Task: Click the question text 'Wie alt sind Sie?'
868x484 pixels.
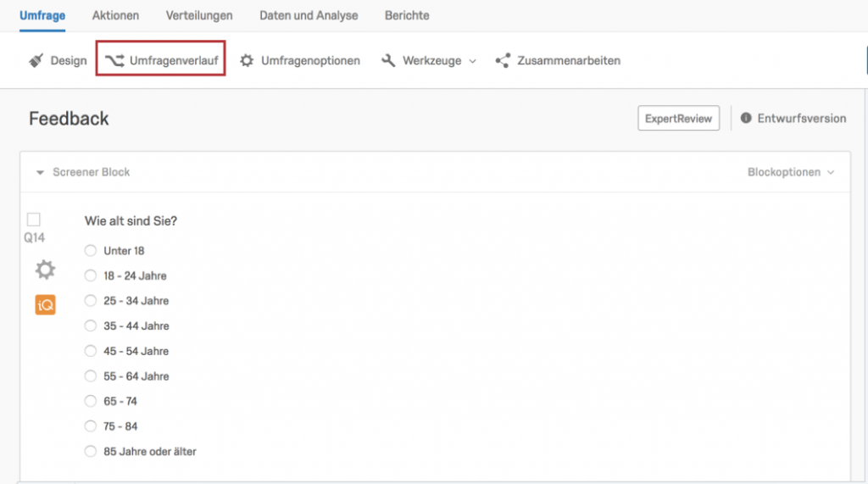Action: (x=131, y=221)
